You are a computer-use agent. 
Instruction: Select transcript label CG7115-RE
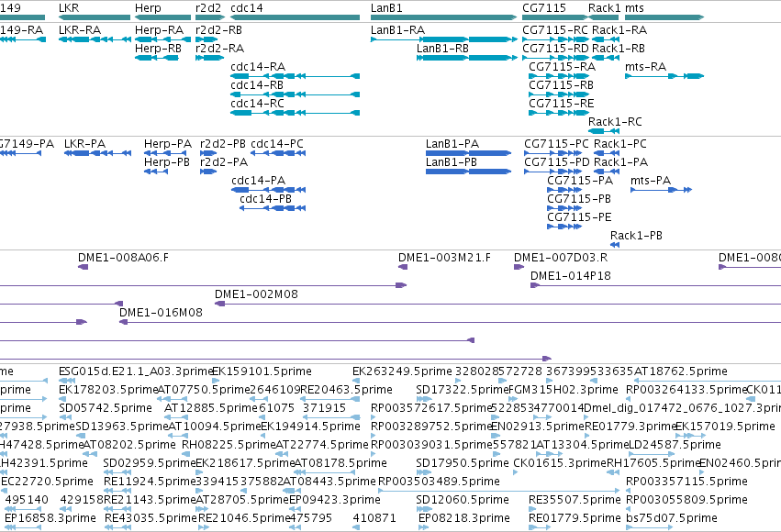[x=562, y=104]
